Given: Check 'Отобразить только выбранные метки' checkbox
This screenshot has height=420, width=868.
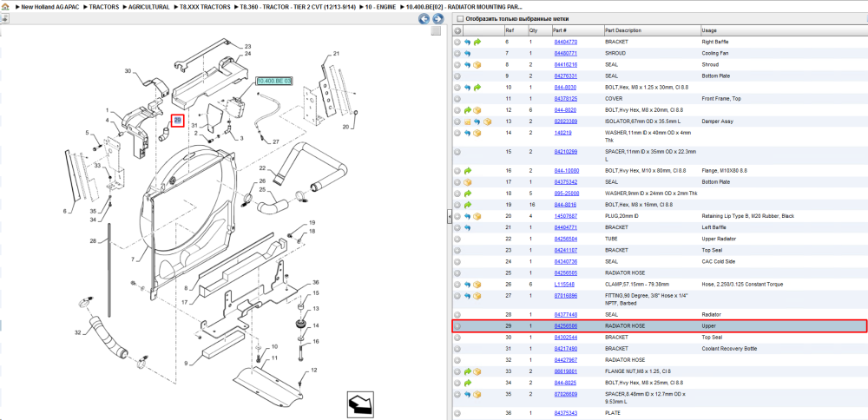Looking at the screenshot, I should click(459, 19).
